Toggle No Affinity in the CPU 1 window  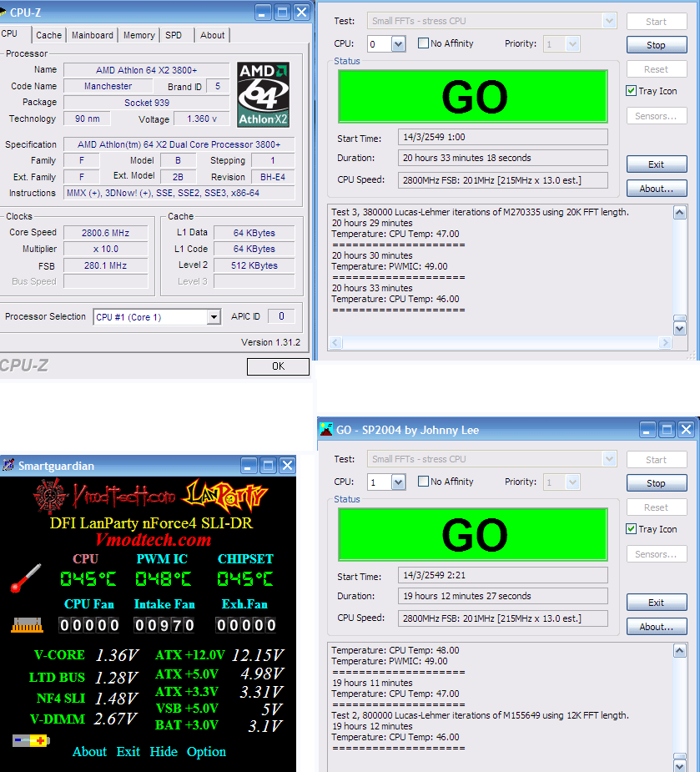(x=423, y=482)
